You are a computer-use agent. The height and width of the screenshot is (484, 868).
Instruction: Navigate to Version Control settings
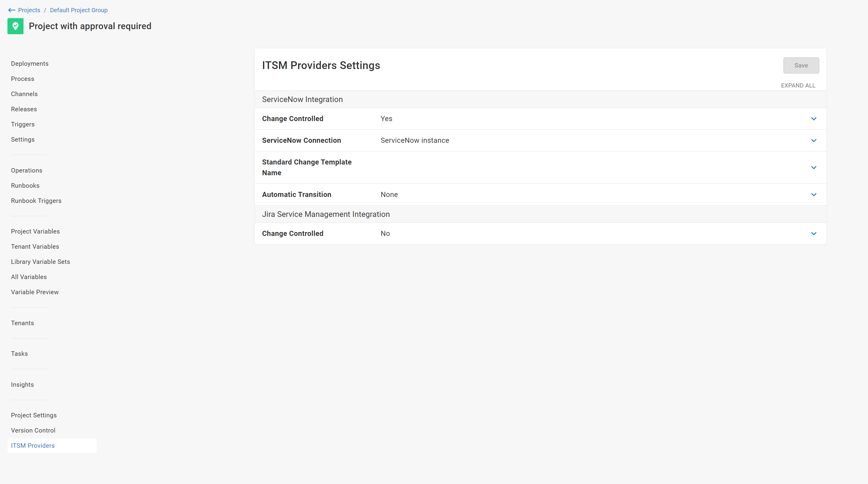pos(33,430)
